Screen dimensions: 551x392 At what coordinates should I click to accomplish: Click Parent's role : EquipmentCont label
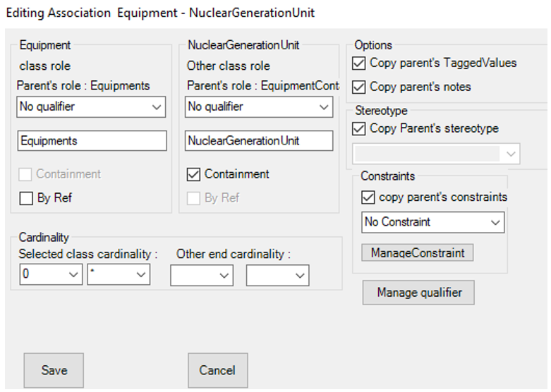263,86
